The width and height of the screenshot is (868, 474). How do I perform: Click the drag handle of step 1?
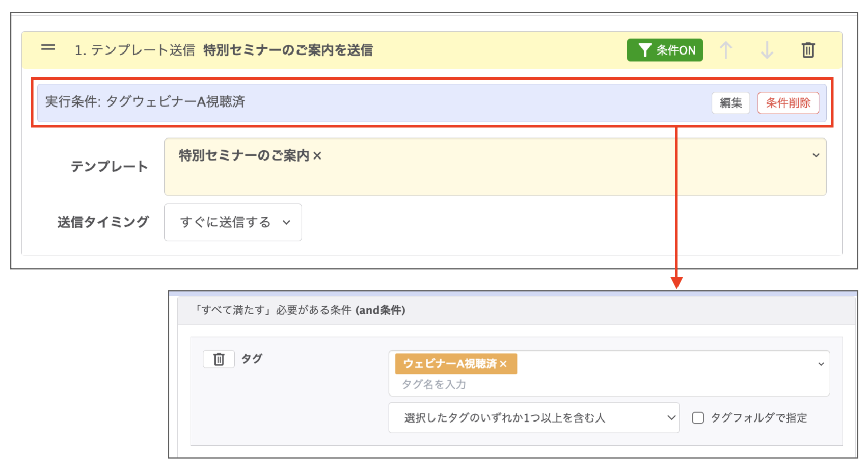48,48
